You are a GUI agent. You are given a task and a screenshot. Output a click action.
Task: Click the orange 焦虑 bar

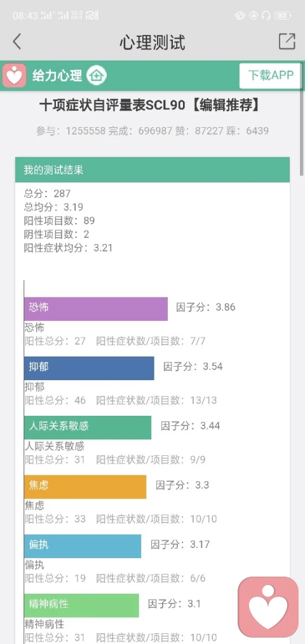(85, 487)
